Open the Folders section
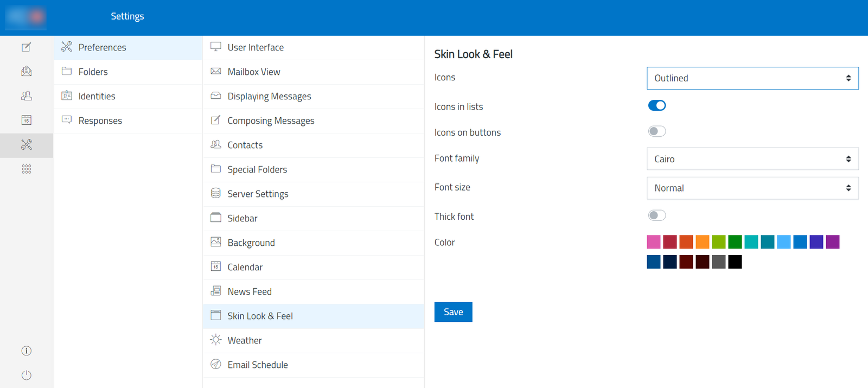868x388 pixels. pos(127,72)
